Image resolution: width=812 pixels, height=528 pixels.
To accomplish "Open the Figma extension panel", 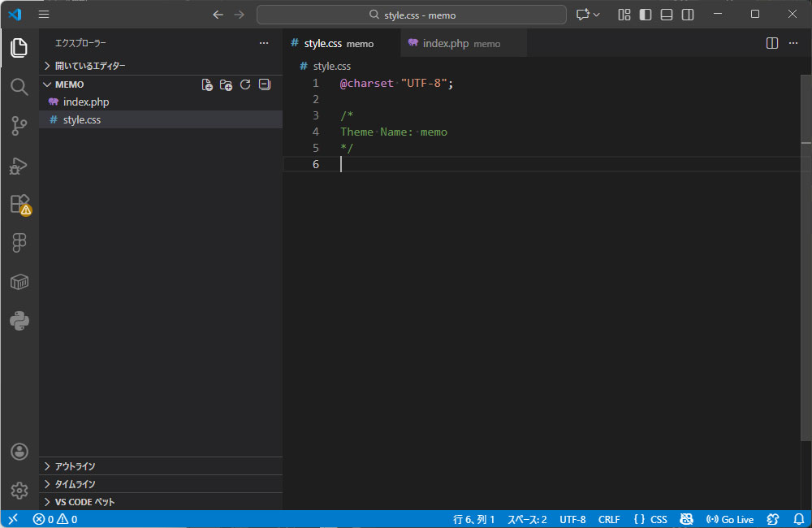I will (19, 243).
